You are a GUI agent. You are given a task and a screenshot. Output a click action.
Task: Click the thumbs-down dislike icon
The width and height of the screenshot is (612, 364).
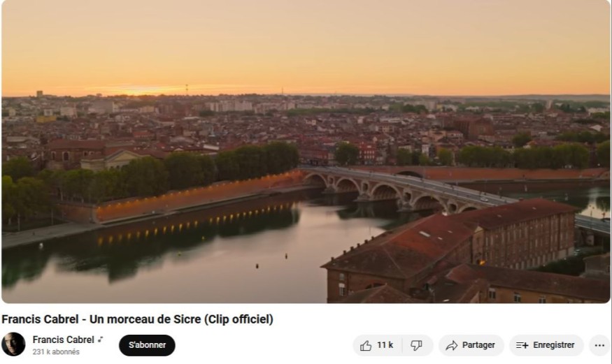pos(416,345)
